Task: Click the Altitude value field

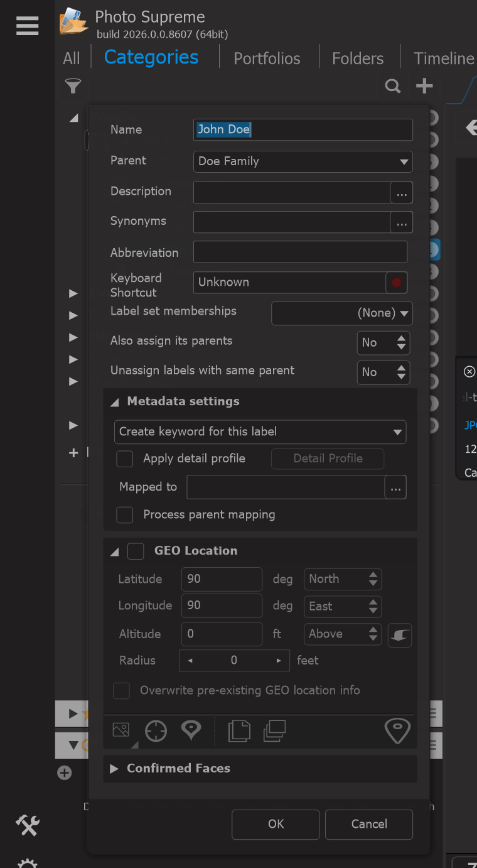Action: pyautogui.click(x=222, y=634)
